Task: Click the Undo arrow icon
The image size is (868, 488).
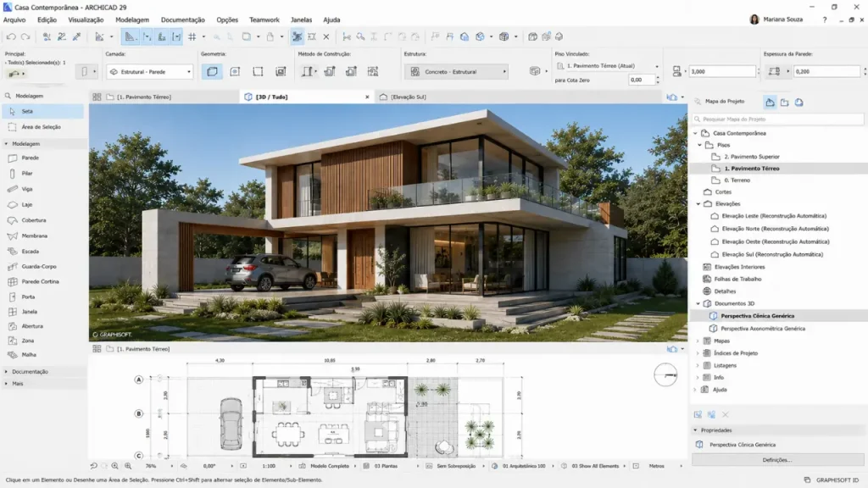Action: (11, 36)
